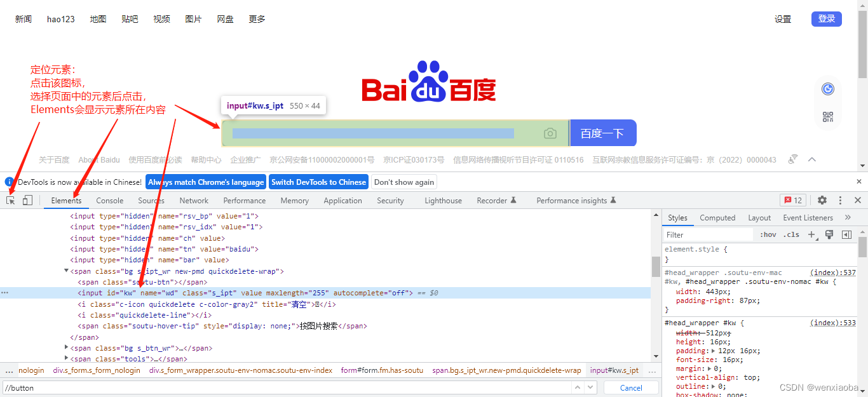This screenshot has height=397, width=868.
Task: Select the Layout pane tab
Action: pos(759,218)
